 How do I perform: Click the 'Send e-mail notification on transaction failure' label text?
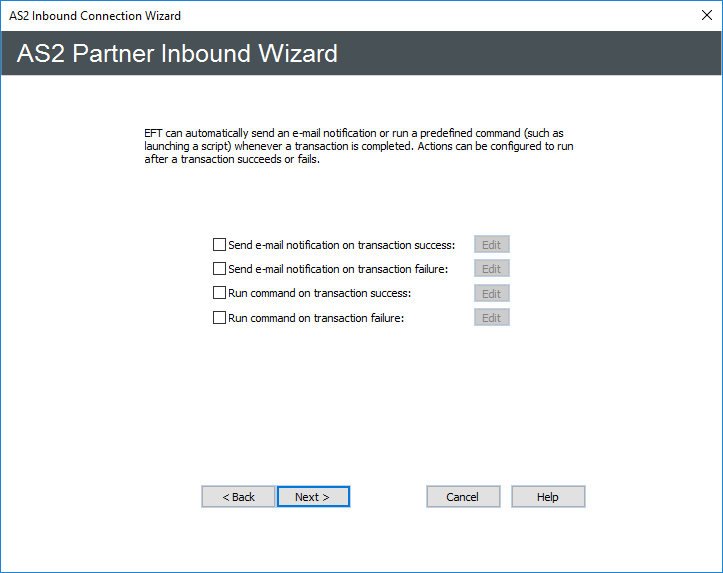click(x=337, y=269)
